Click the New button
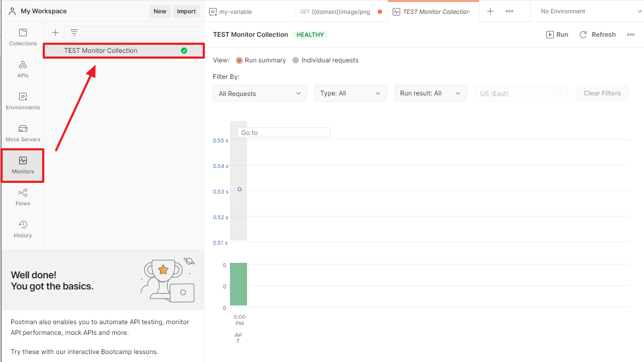Image resolution: width=644 pixels, height=362 pixels. (x=160, y=11)
